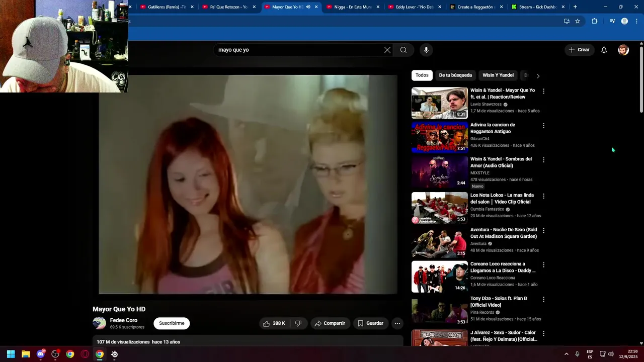Click the search magnifier button
This screenshot has height=362, width=644.
coord(404,50)
